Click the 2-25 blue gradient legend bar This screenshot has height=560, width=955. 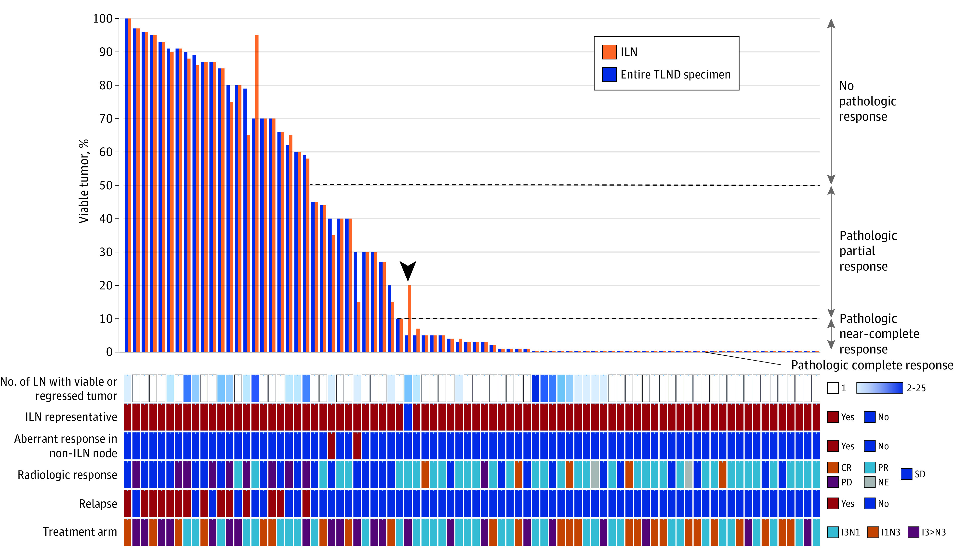pyautogui.click(x=880, y=388)
